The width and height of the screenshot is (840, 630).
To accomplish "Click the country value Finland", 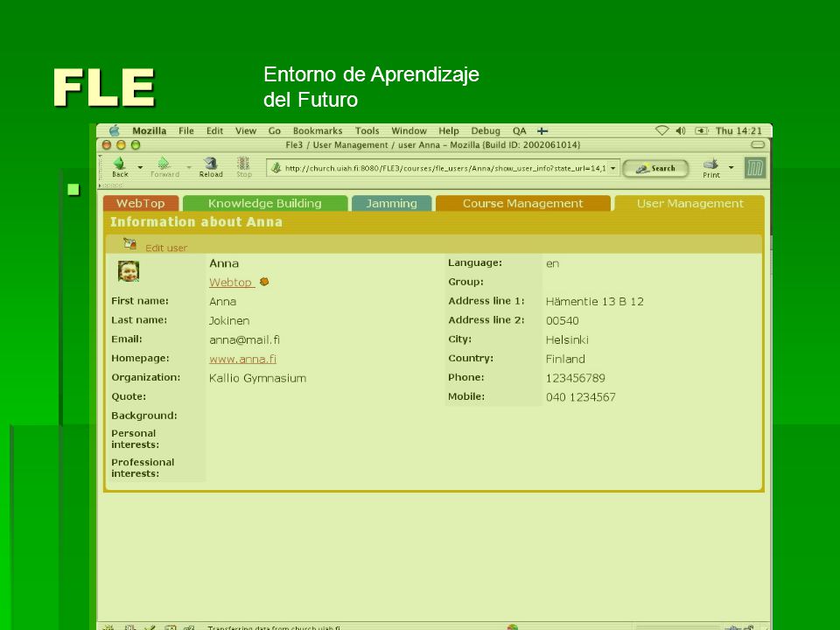I will coord(565,359).
